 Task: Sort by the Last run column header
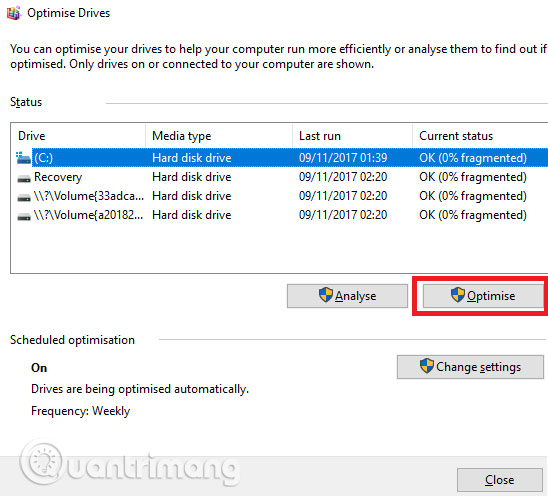tap(319, 136)
